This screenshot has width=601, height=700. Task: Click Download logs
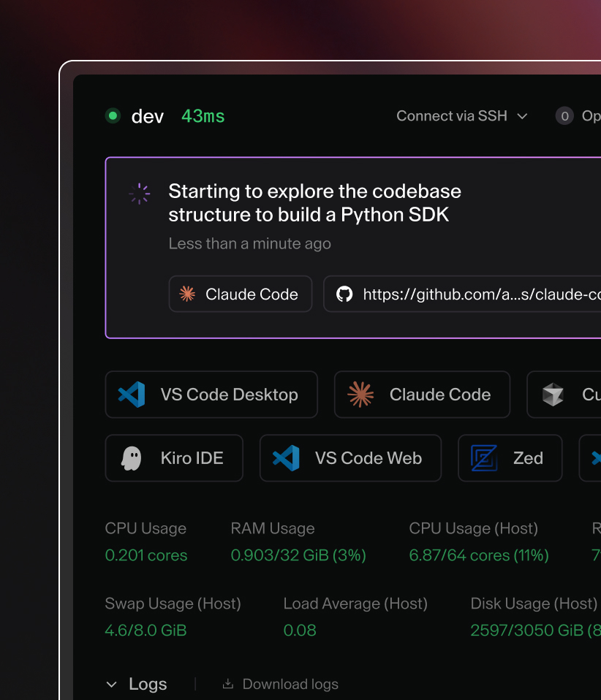[290, 684]
